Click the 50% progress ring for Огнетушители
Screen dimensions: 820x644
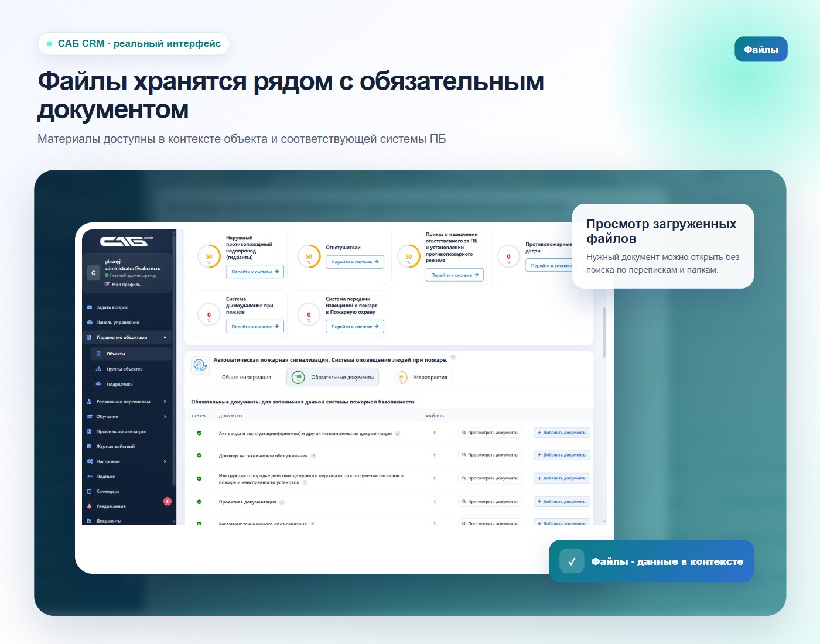309,256
